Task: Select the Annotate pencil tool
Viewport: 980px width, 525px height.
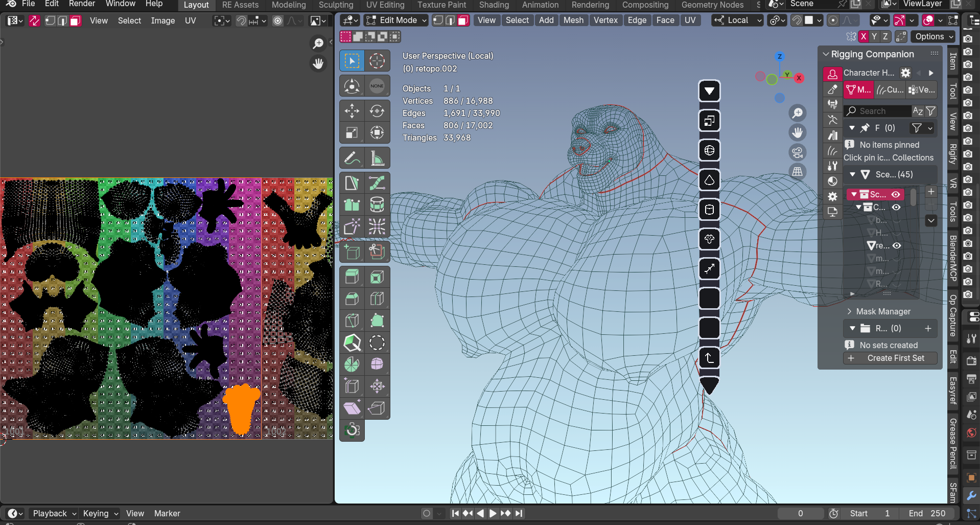Action: point(352,158)
